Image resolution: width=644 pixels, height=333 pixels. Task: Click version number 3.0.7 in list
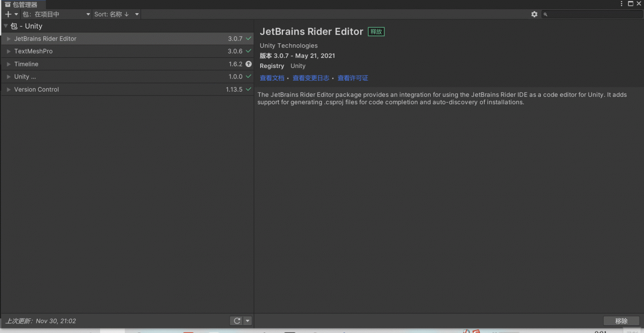[x=235, y=39]
